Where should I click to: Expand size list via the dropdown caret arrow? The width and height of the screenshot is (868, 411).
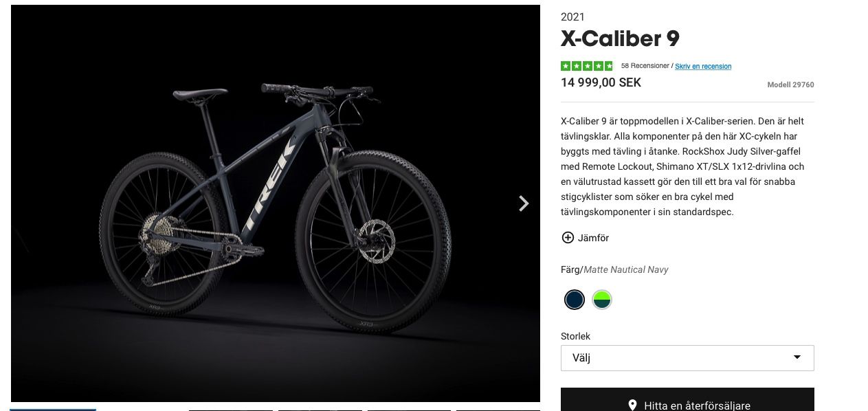tap(797, 357)
